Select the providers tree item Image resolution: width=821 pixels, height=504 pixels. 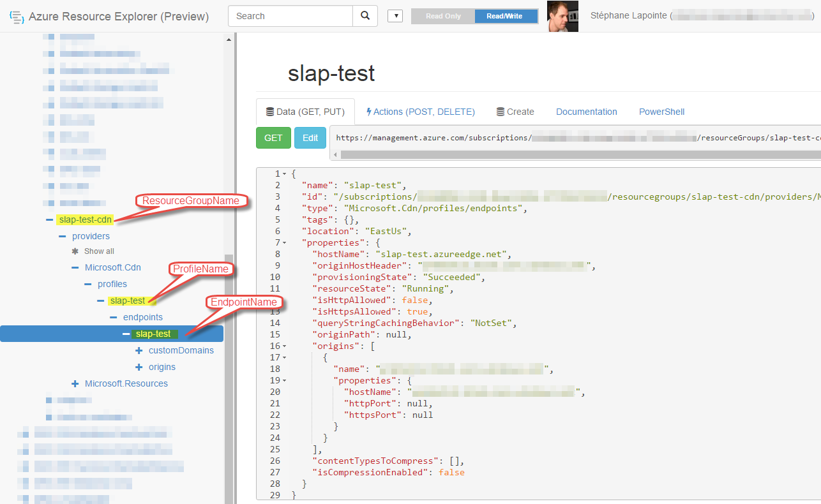(x=91, y=236)
